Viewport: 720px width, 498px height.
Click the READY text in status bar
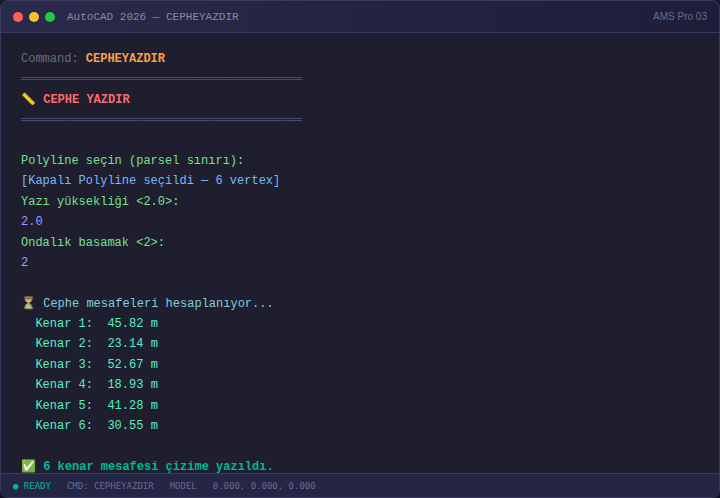tap(37, 486)
